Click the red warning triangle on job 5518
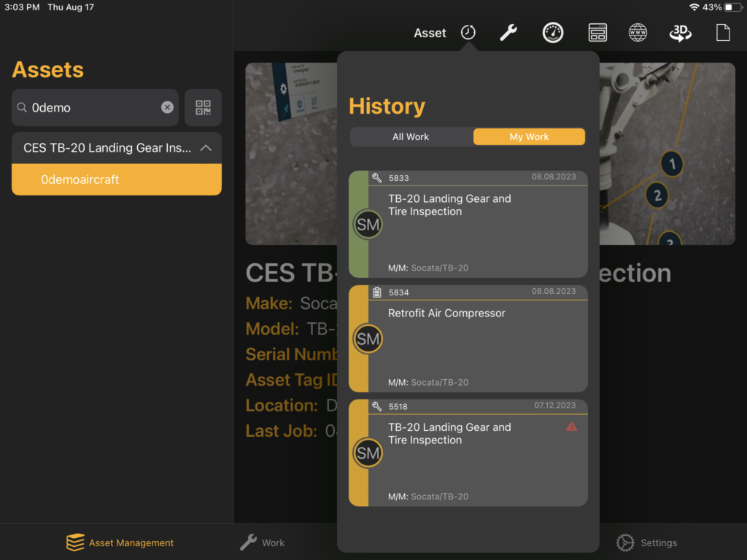Image resolution: width=747 pixels, height=560 pixels. [x=570, y=431]
